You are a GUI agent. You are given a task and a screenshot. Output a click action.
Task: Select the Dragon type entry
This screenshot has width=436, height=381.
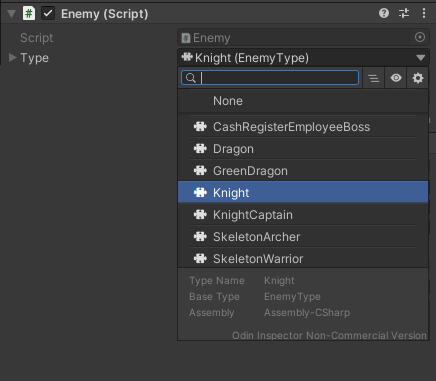pyautogui.click(x=303, y=149)
